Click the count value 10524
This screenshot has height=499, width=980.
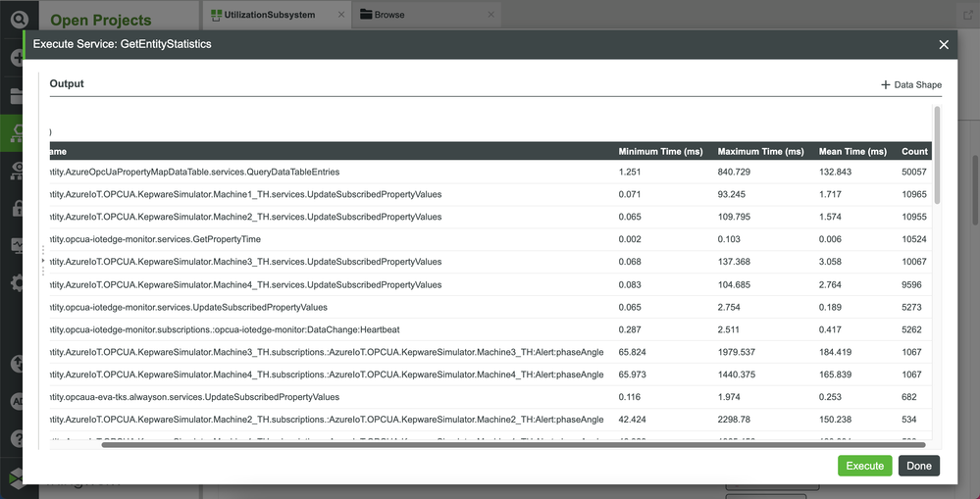[913, 239]
